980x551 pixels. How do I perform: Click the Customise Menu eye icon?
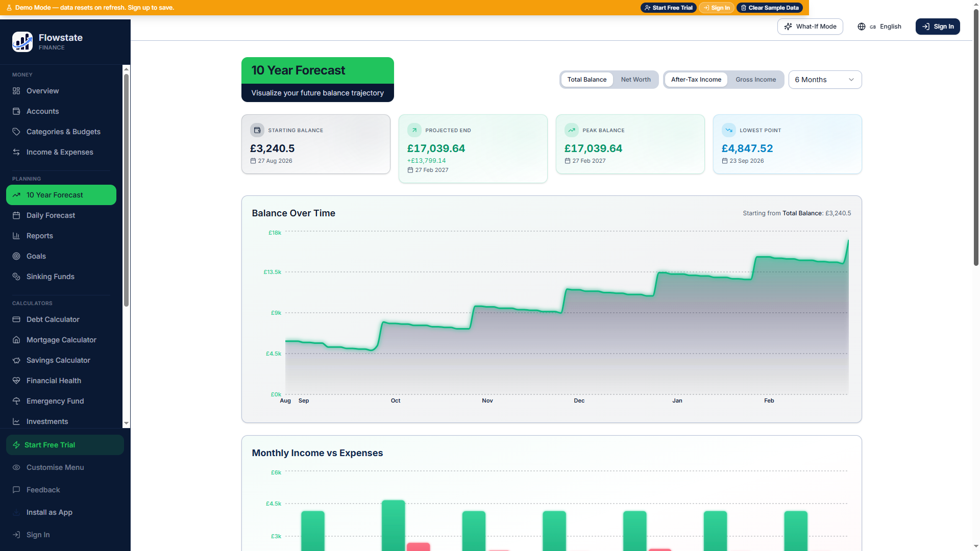click(x=16, y=467)
